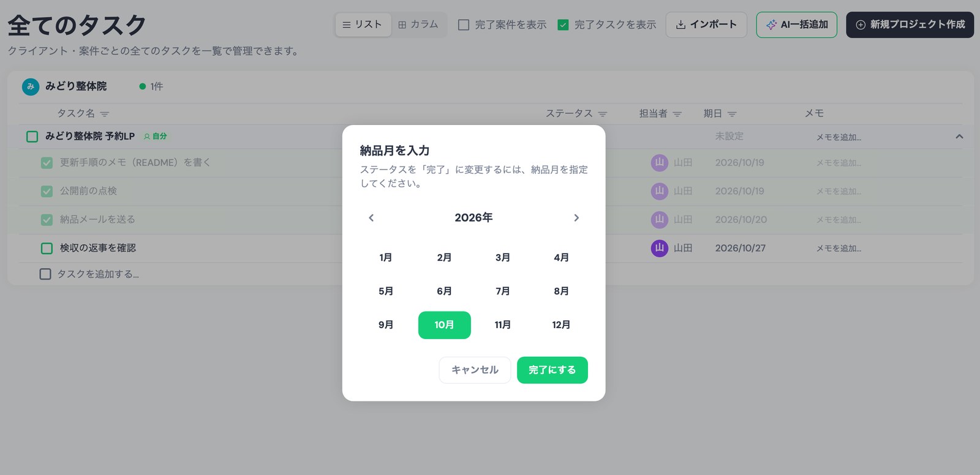Select 12月 in the month picker
The image size is (980, 475).
(x=561, y=325)
